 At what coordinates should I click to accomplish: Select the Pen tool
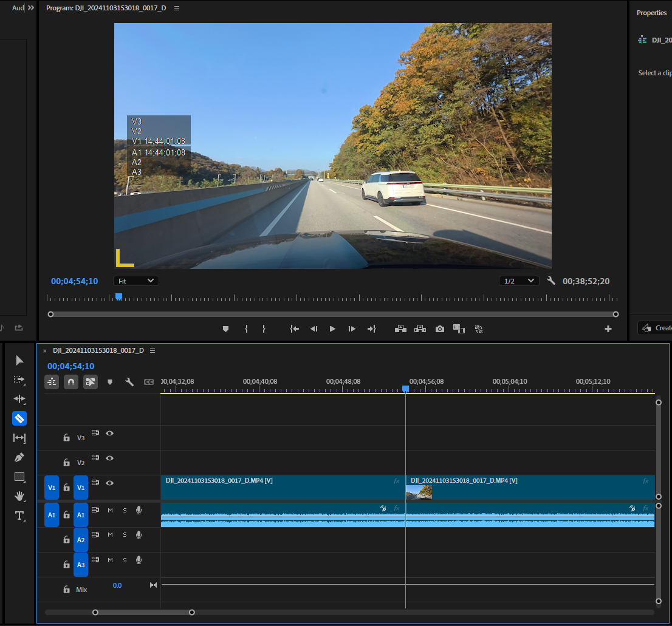(19, 457)
